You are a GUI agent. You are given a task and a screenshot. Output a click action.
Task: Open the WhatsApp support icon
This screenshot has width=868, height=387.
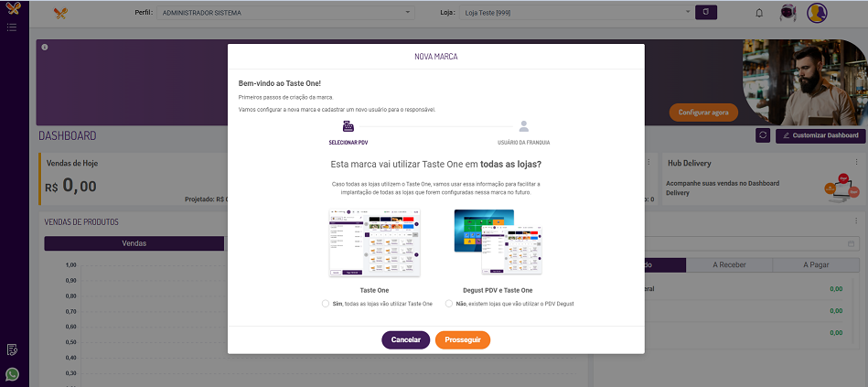pos(12,374)
